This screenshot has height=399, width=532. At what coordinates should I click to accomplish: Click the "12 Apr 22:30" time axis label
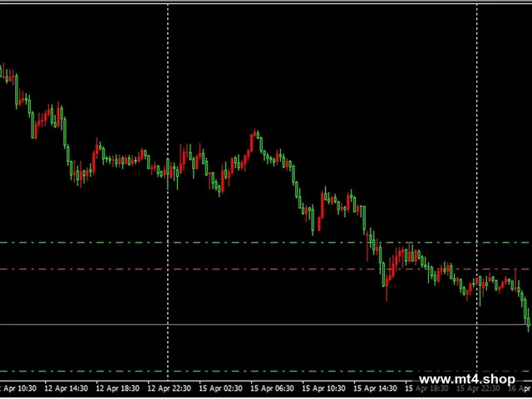coord(170,388)
